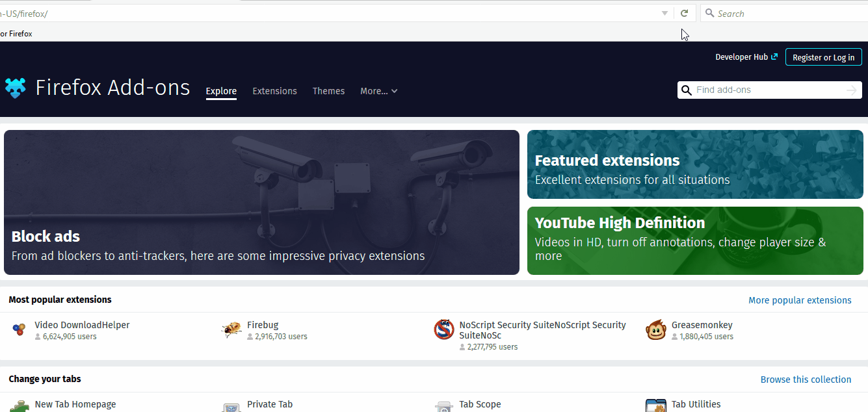Click the browser search magnifier icon
Image resolution: width=868 pixels, height=412 pixels.
coord(709,13)
